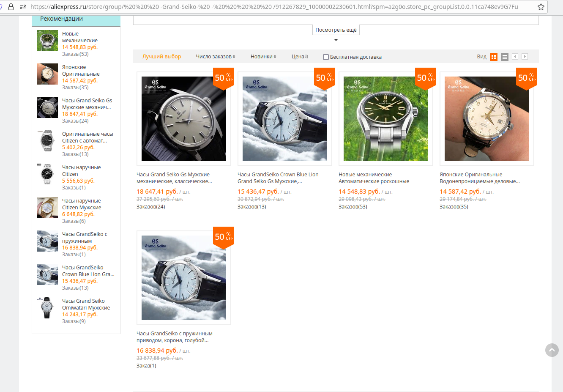563x392 pixels.
Task: Sort by Новинки
Action: (263, 57)
